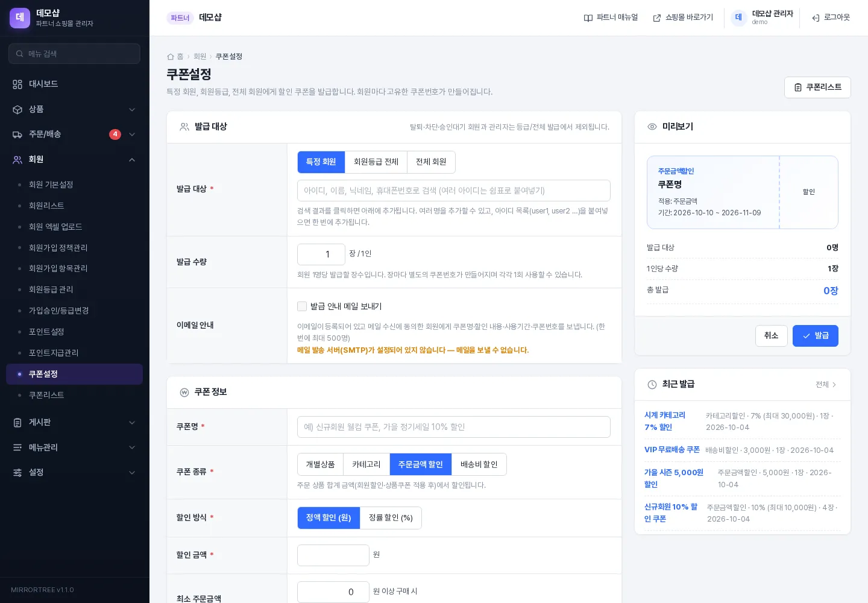Enable 발급 안내 메일 보내기 checkbox
868x603 pixels.
coord(302,306)
